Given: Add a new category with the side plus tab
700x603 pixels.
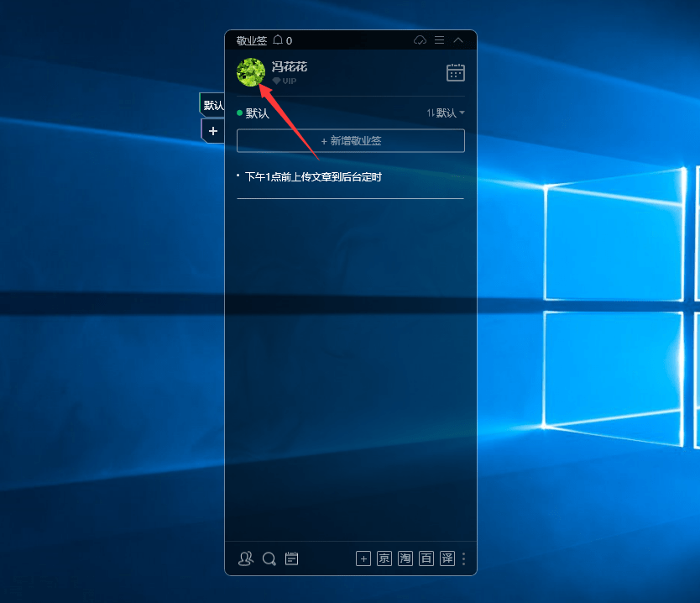Looking at the screenshot, I should (213, 131).
